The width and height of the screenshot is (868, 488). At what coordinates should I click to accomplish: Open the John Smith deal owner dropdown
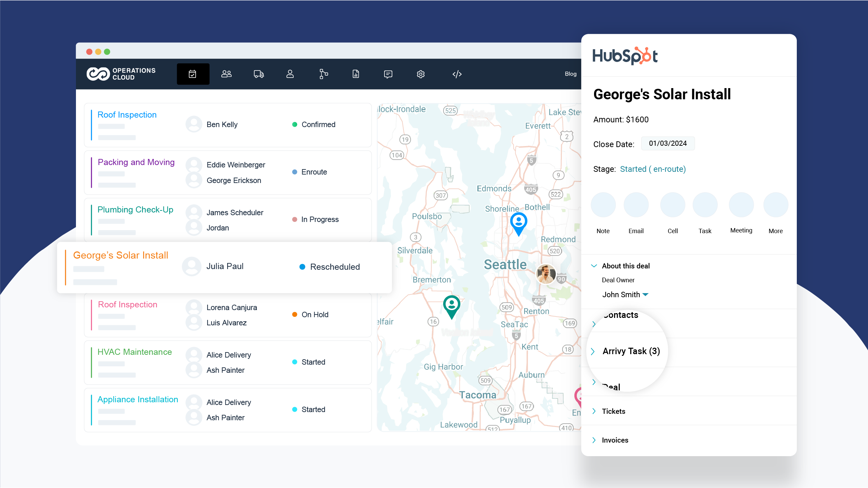click(x=626, y=294)
